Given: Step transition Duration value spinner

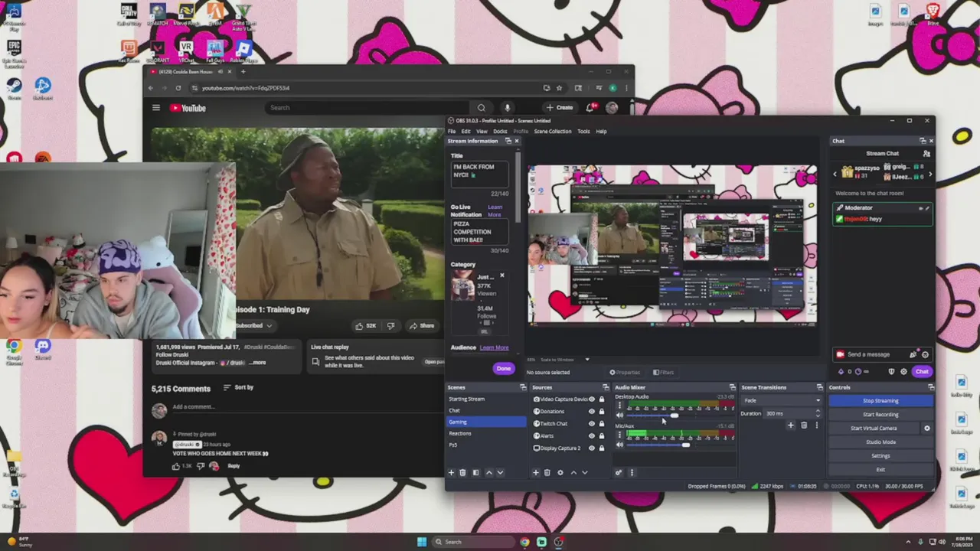Looking at the screenshot, I should pyautogui.click(x=817, y=413).
